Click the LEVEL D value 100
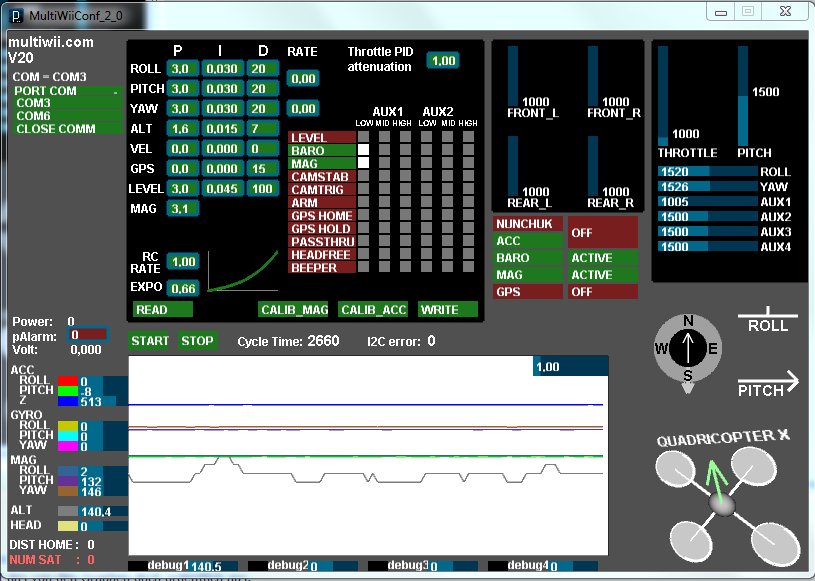Viewport: 815px width, 581px height. point(262,188)
